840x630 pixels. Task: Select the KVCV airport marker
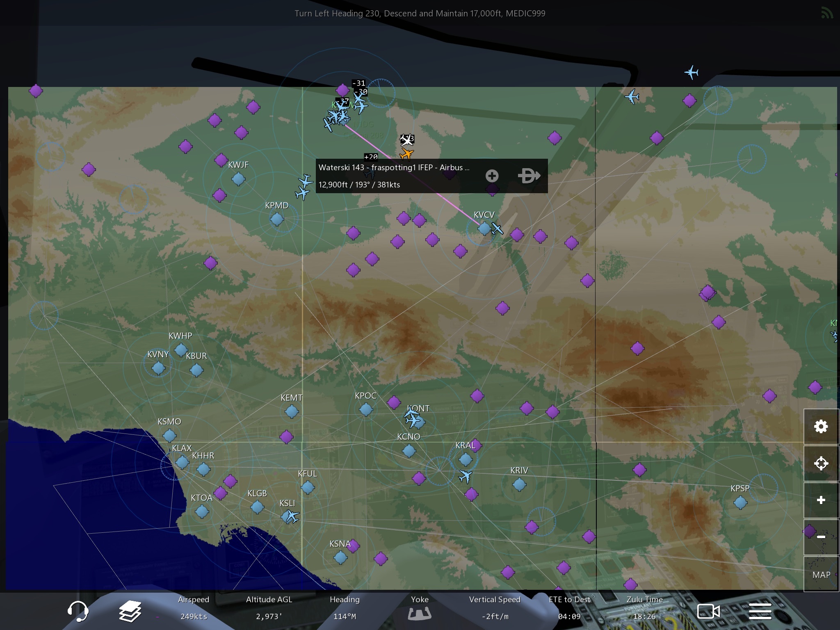pos(484,228)
